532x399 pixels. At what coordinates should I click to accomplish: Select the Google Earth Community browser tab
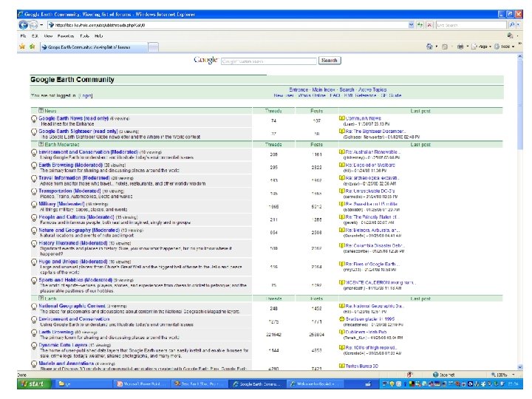tap(87, 47)
